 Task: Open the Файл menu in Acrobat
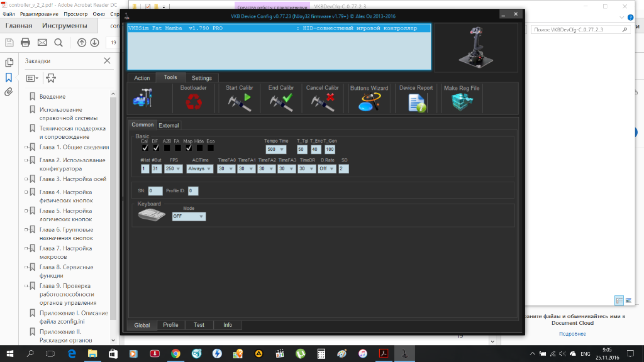coord(9,14)
